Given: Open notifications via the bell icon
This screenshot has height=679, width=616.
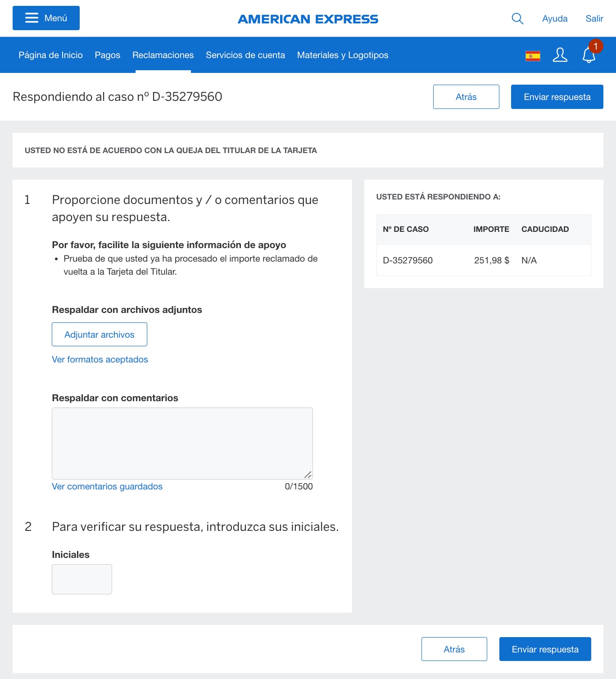Looking at the screenshot, I should click(x=588, y=56).
